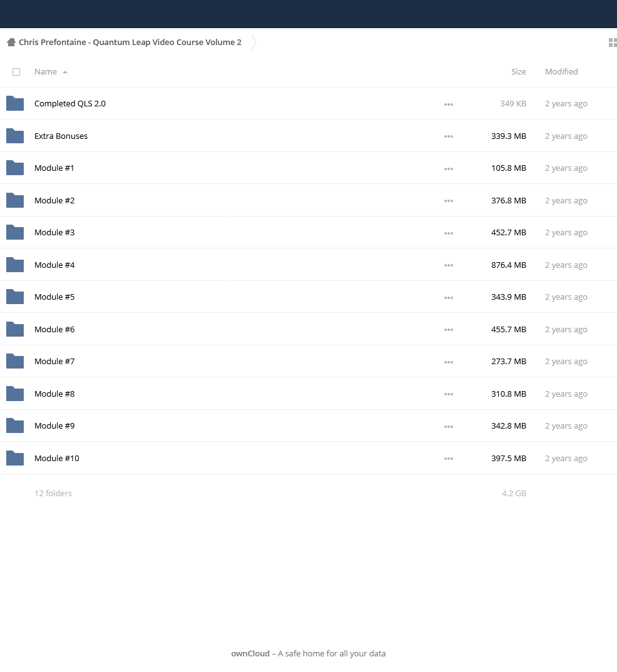Show more actions for Module #10

pos(449,459)
